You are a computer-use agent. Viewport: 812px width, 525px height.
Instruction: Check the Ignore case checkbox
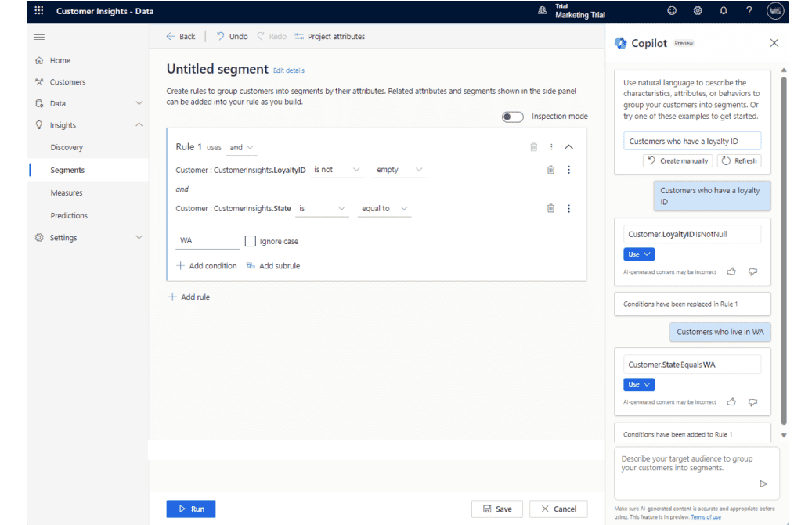coord(251,241)
